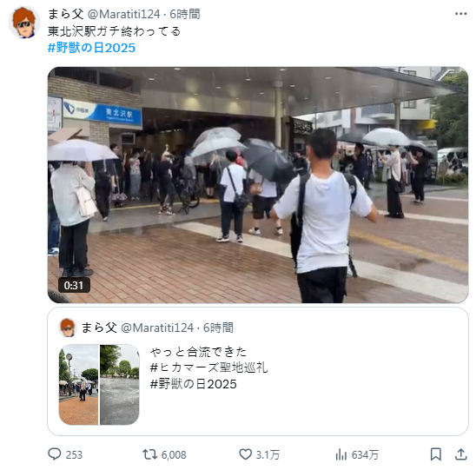Open the three-dot more options menu

pos(460,14)
